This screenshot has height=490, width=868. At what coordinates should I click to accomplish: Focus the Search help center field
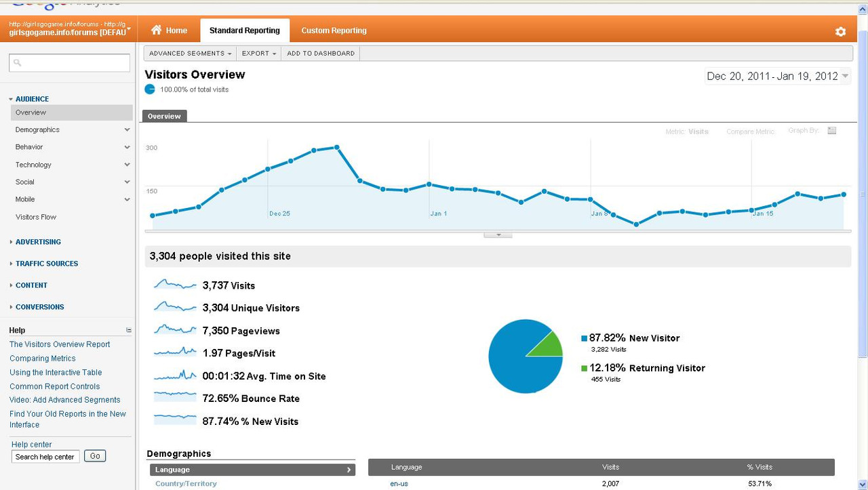(46, 457)
